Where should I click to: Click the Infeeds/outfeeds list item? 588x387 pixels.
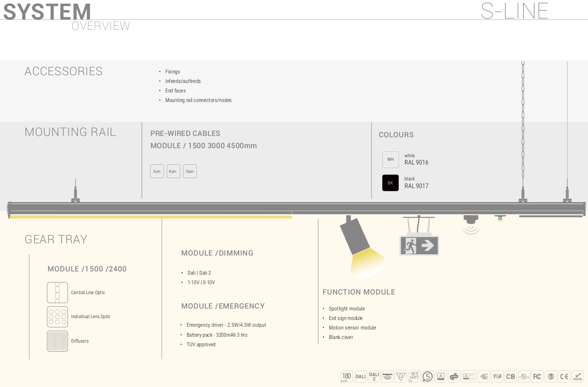click(x=183, y=81)
